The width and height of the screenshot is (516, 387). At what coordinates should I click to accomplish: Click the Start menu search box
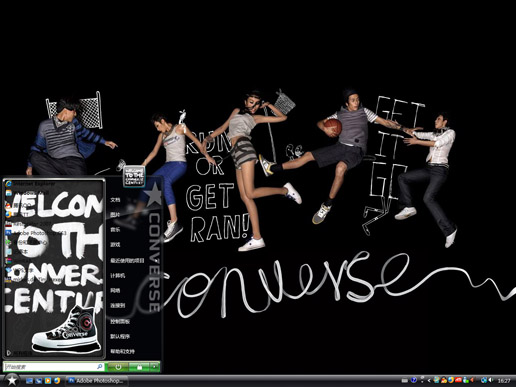coord(53,367)
